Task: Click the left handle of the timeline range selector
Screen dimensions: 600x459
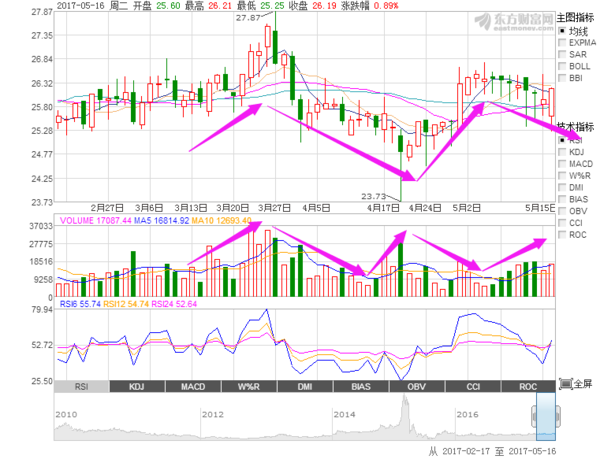Action: tap(534, 417)
